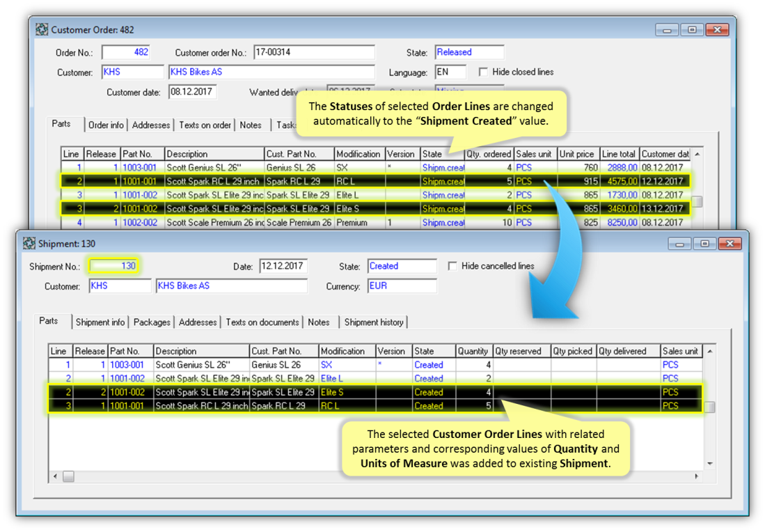This screenshot has width=765, height=532.
Task: Close the Shipment 130 window
Action: coord(730,243)
